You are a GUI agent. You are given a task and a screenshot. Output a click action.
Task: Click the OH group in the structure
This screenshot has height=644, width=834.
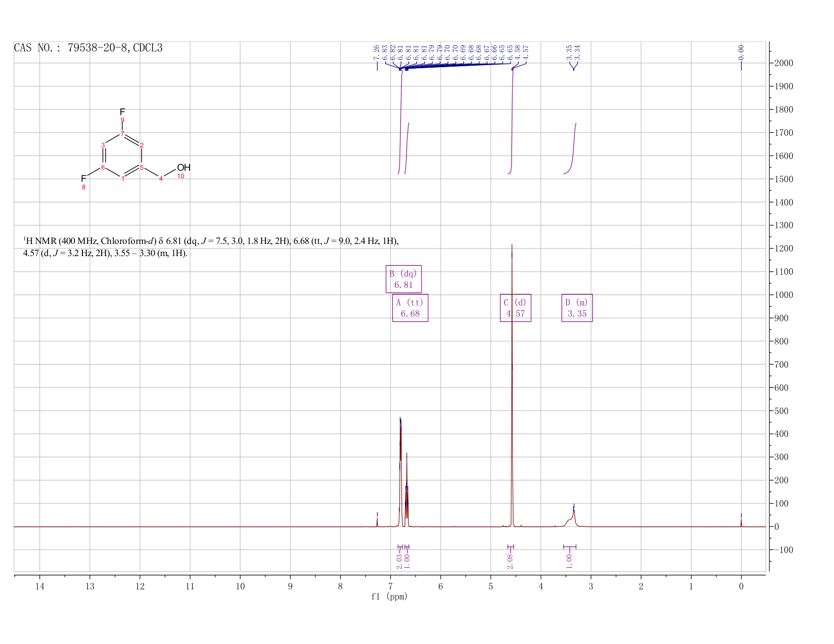[x=184, y=167]
